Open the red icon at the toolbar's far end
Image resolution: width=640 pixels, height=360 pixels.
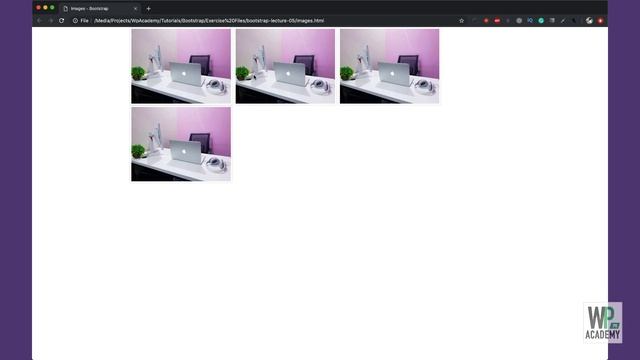(600, 20)
